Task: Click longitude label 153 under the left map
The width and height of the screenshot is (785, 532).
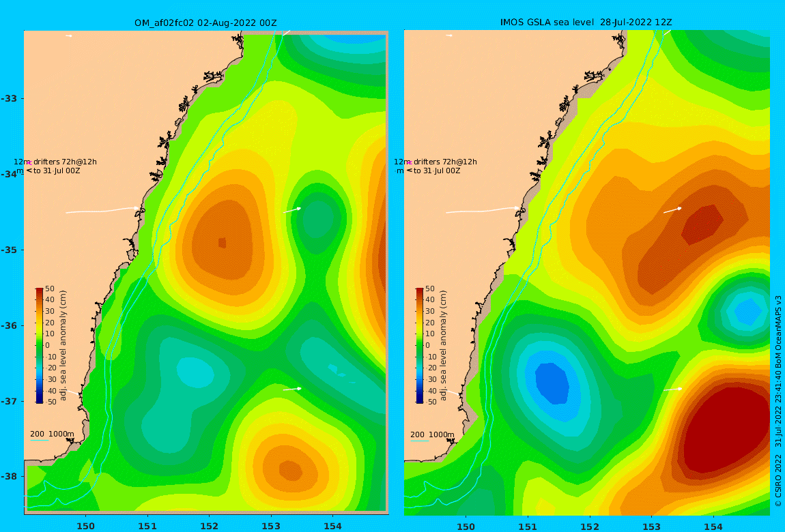Action: (271, 526)
